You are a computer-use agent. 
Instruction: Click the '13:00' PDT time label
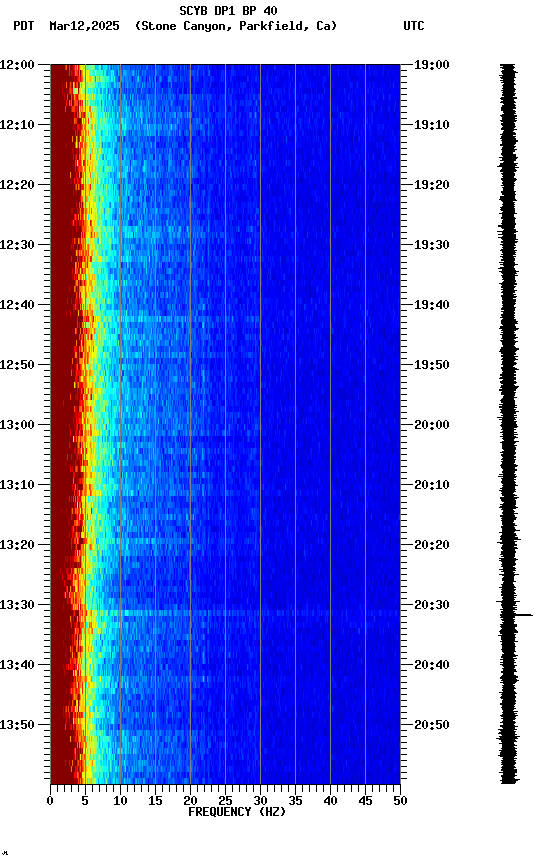(17, 425)
